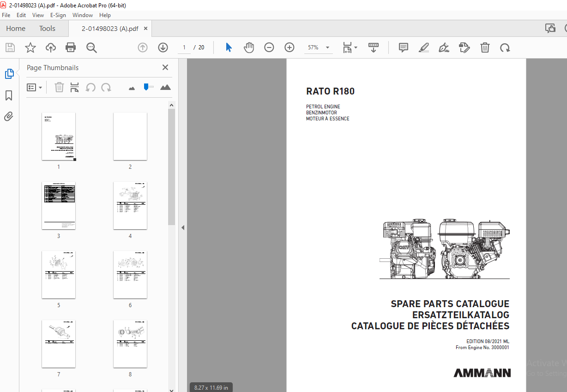Click the Delete page trash icon in toolbar

point(485,48)
